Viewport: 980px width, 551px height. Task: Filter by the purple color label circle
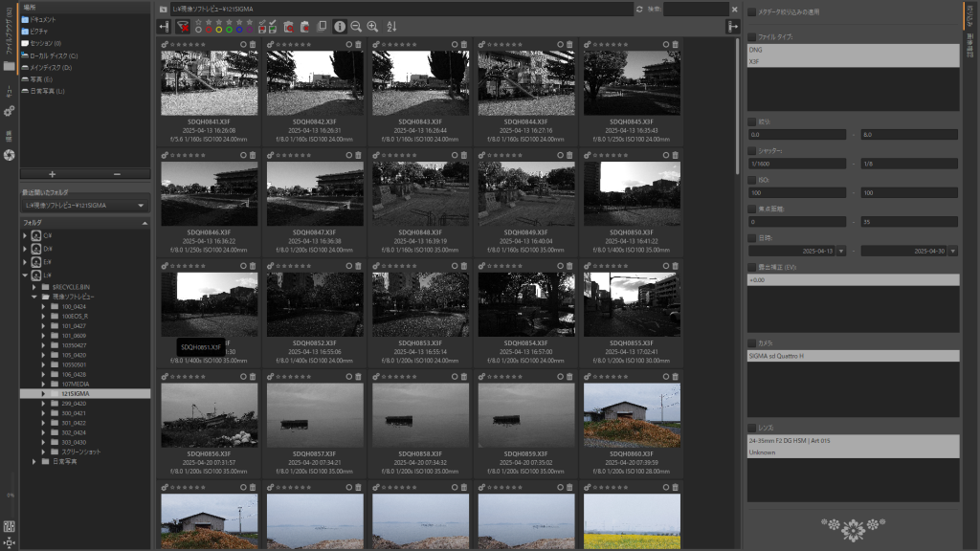click(x=249, y=30)
